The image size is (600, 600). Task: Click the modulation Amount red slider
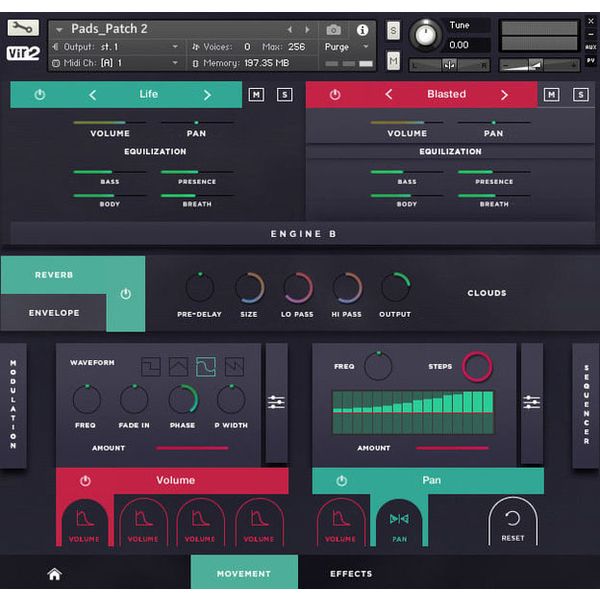point(192,448)
